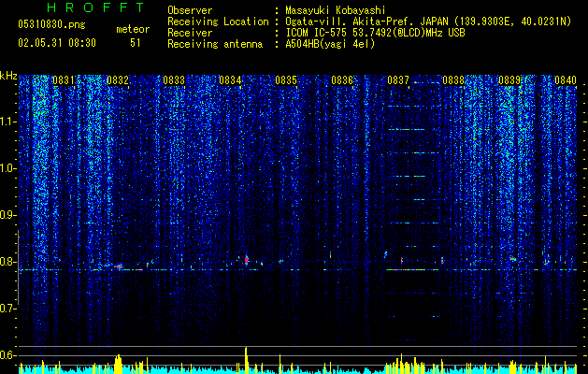Click the 0838 time marker
Image resolution: width=588 pixels, height=374 pixels.
tap(453, 80)
